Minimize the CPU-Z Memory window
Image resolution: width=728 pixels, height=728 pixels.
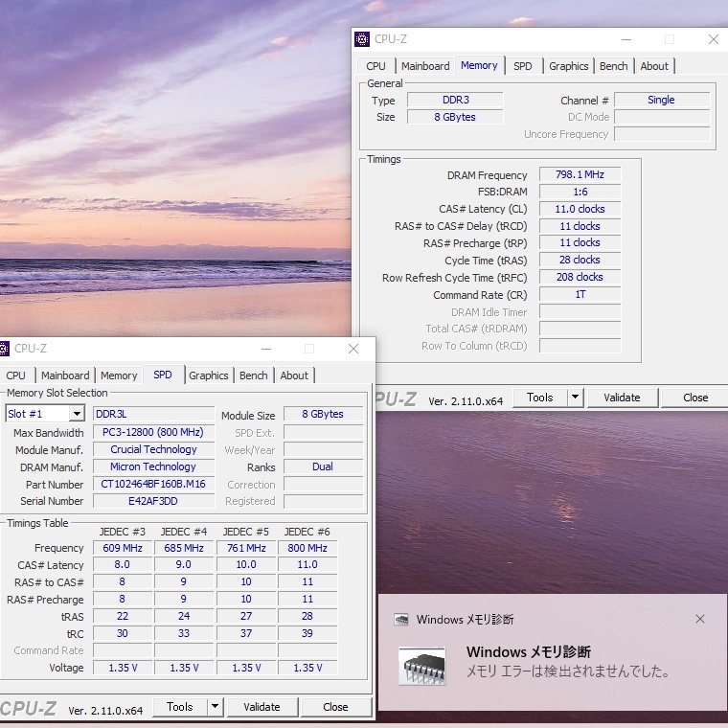click(626, 39)
